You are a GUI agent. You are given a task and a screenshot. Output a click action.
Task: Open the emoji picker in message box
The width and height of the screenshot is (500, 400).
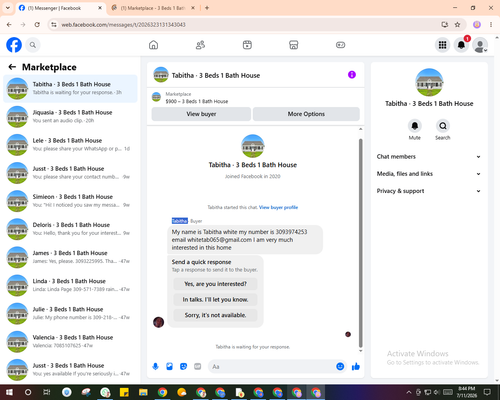pyautogui.click(x=340, y=367)
